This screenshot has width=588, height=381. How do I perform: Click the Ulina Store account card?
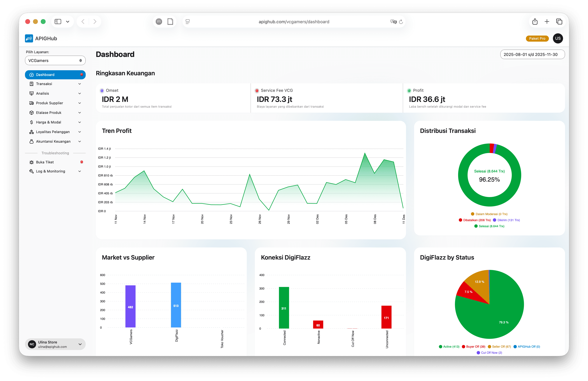point(55,344)
